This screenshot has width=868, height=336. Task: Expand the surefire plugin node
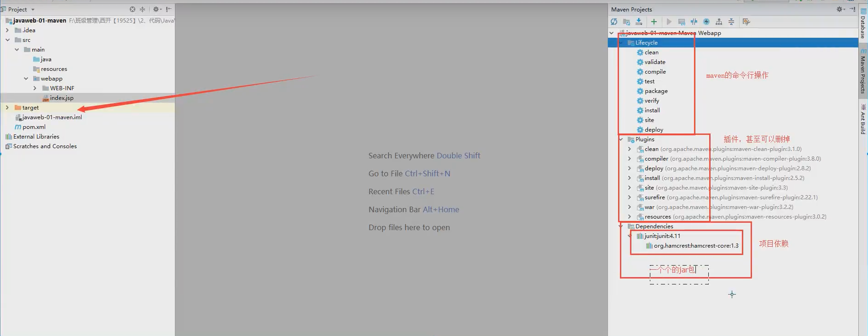(630, 197)
